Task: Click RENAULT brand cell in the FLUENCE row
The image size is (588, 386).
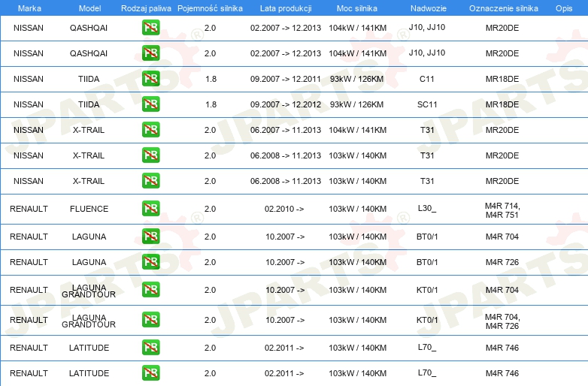Action: pos(29,209)
